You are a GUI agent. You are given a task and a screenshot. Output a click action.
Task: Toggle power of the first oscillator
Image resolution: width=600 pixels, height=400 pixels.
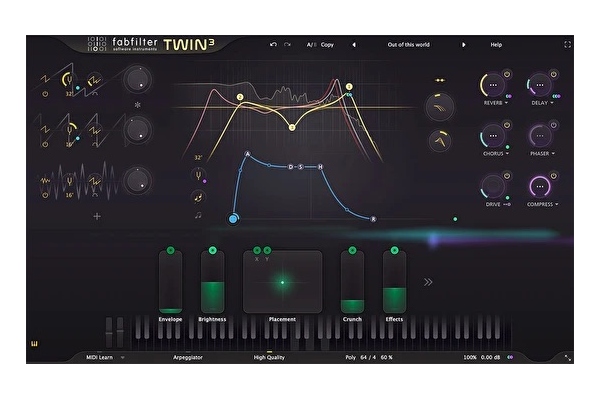pyautogui.click(x=45, y=94)
